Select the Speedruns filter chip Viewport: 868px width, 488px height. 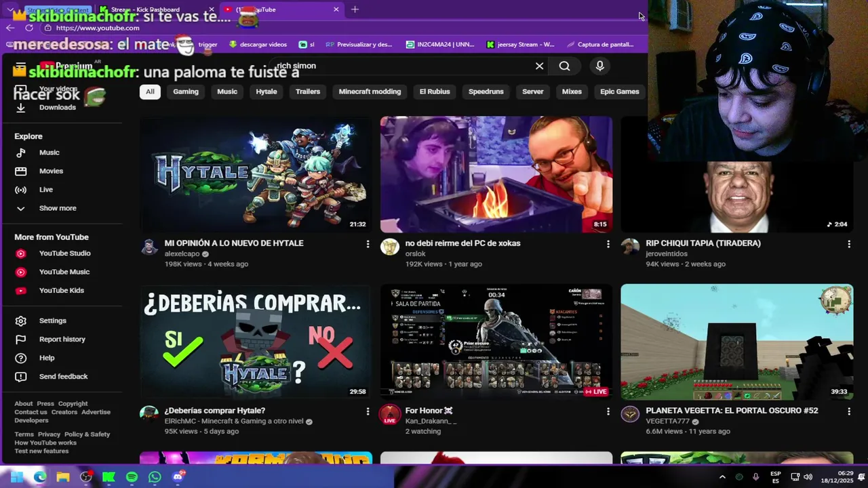[x=486, y=91]
